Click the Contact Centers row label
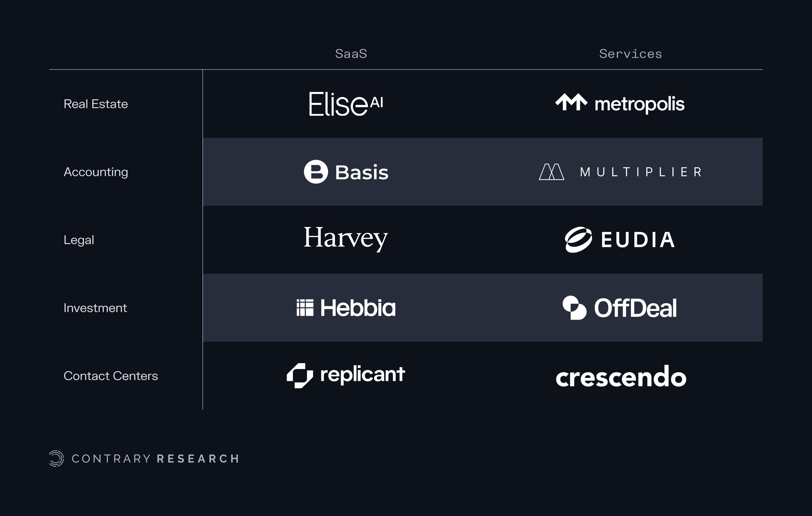The width and height of the screenshot is (812, 516). click(111, 376)
